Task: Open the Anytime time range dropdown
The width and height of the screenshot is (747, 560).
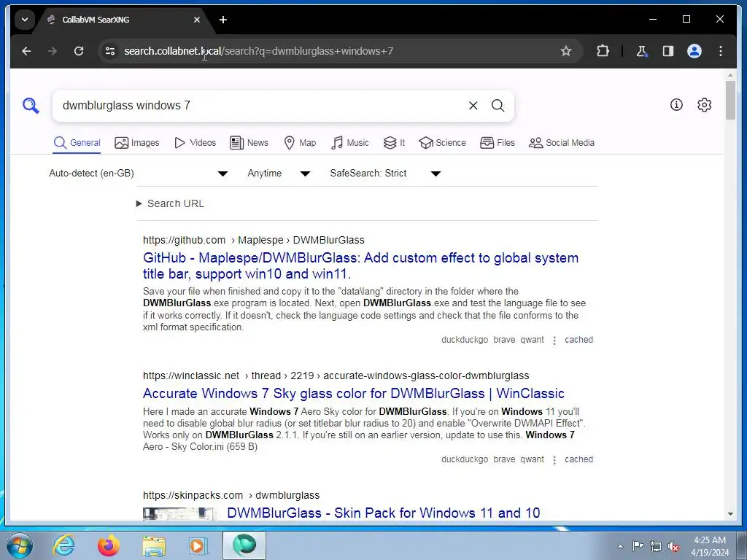Action: click(x=279, y=174)
